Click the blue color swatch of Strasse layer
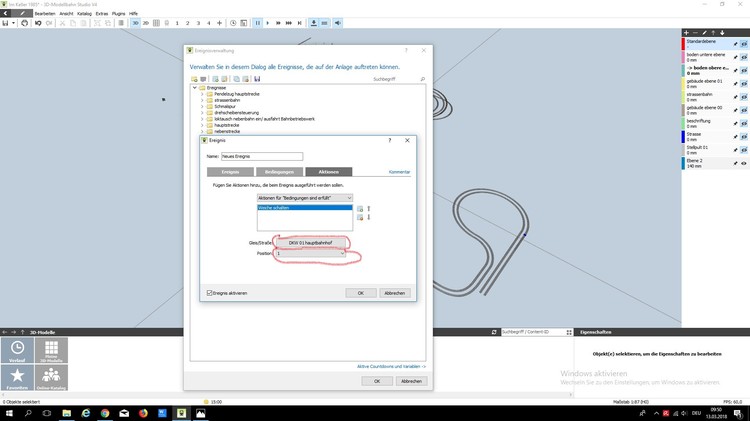Screen dimensions: 750x421 [x=684, y=136]
